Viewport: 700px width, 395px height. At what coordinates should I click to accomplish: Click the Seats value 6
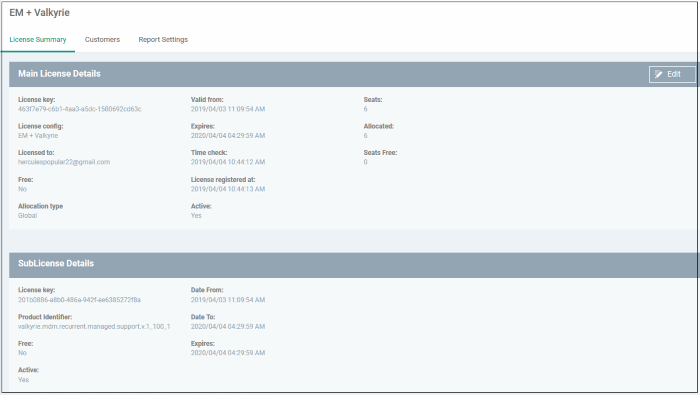[x=365, y=109]
